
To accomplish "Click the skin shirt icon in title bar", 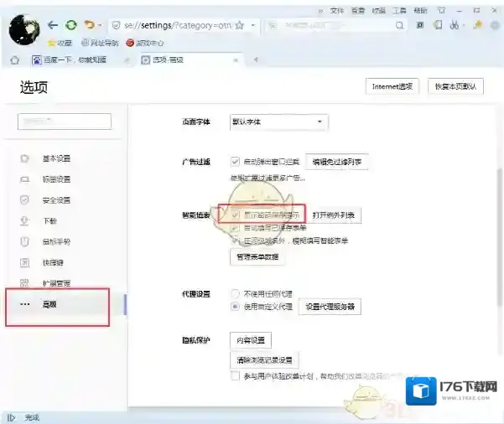I will (x=442, y=11).
